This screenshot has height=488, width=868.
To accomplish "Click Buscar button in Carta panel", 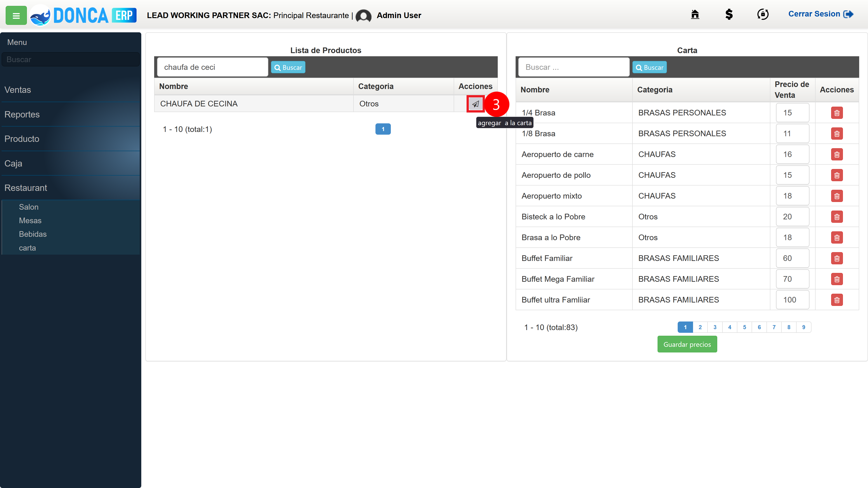I will click(x=649, y=67).
